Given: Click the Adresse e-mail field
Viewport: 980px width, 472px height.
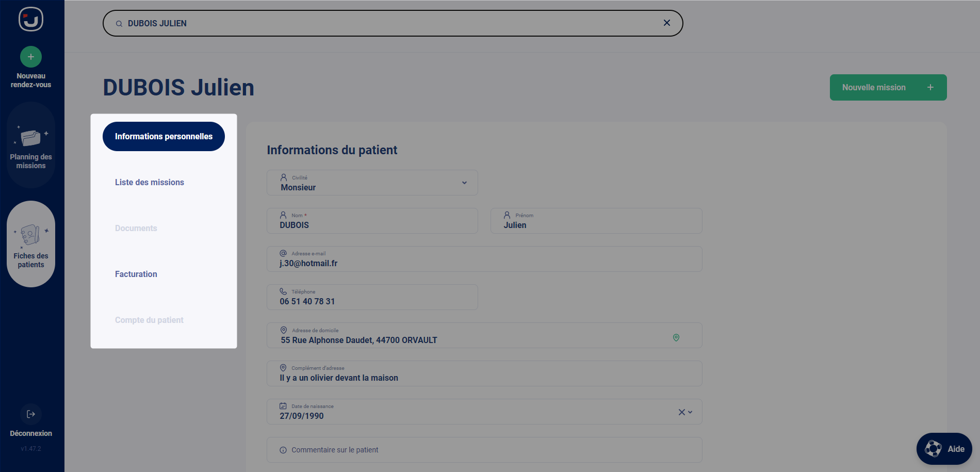Looking at the screenshot, I should click(484, 263).
